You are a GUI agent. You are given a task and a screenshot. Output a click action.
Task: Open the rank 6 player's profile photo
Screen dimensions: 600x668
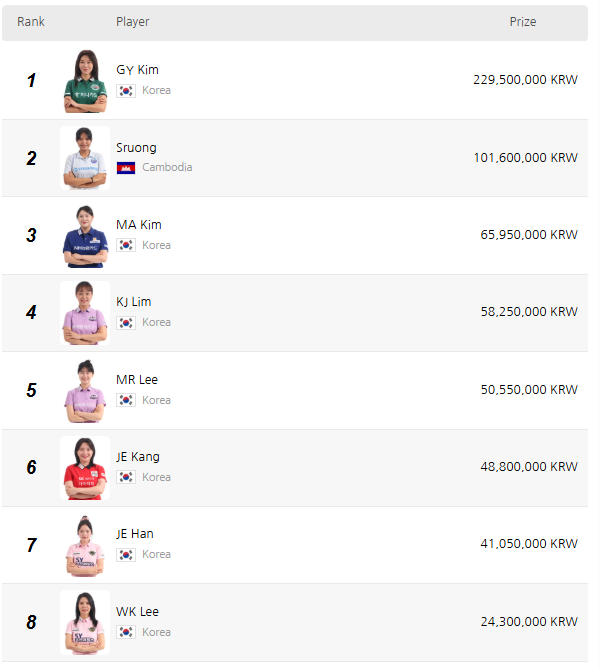coord(85,467)
